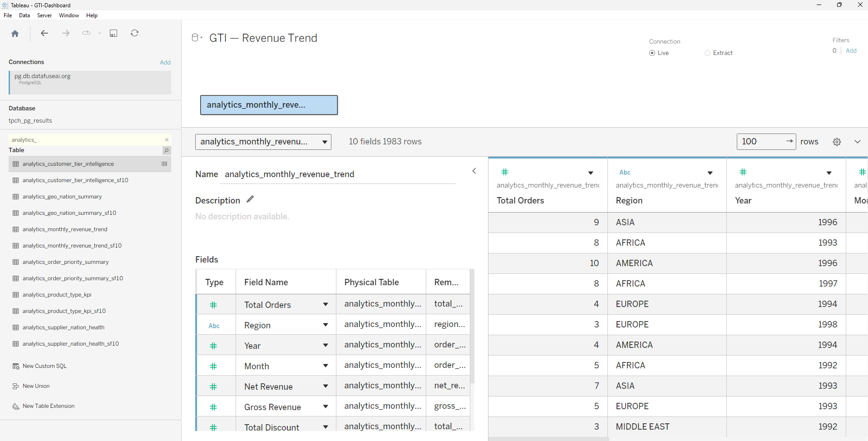Open Year column header dropdown arrow

[x=829, y=173]
